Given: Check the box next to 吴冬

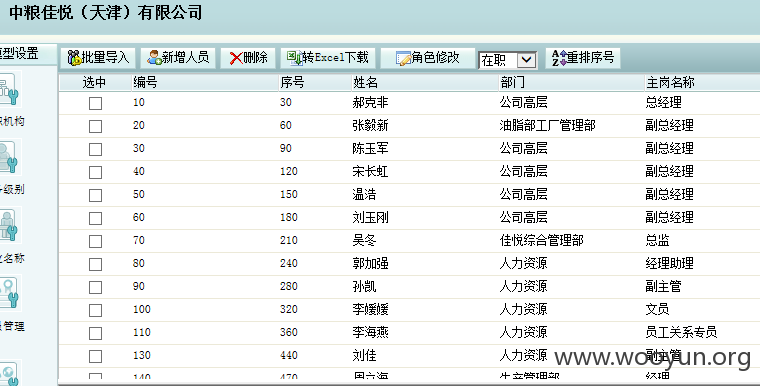Looking at the screenshot, I should [95, 241].
